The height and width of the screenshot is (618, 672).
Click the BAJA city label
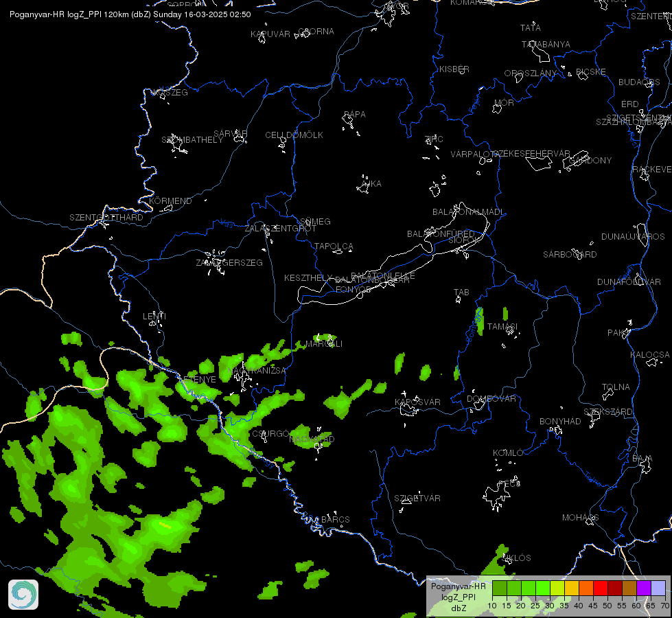[642, 459]
